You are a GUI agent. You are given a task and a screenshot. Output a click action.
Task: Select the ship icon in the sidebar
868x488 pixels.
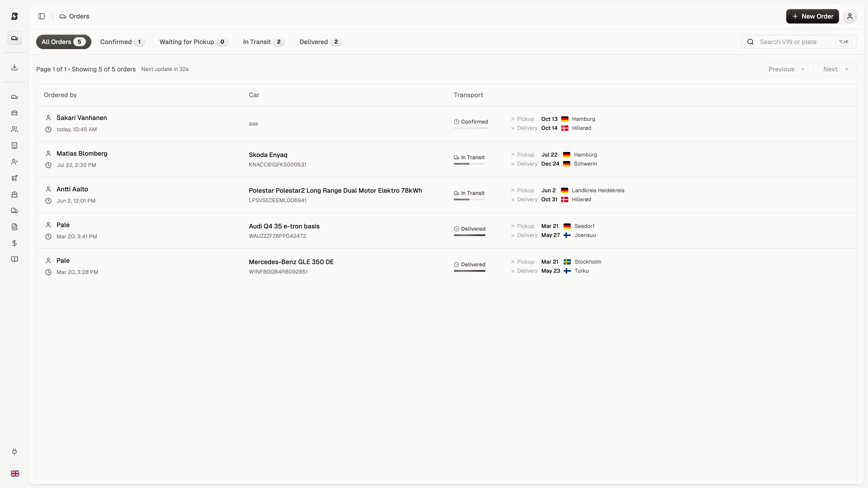coord(14,194)
